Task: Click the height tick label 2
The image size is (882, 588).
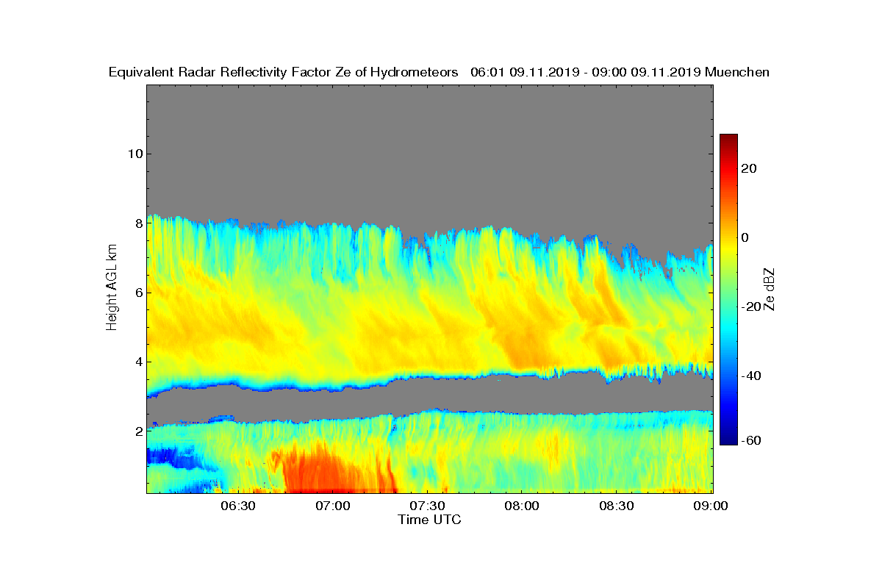Action: [x=138, y=431]
